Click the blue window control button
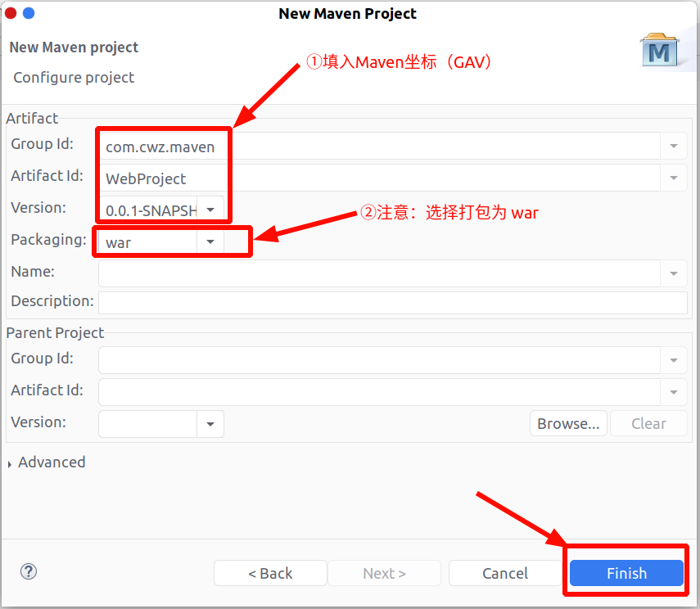This screenshot has height=609, width=700. click(x=29, y=13)
